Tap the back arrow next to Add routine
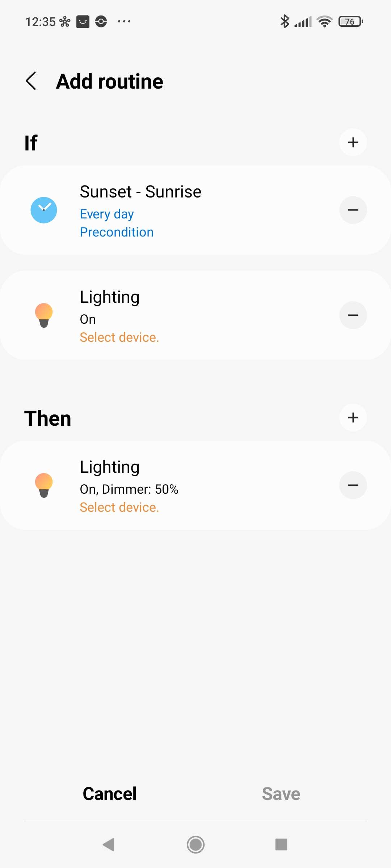The width and height of the screenshot is (391, 868). point(31,81)
